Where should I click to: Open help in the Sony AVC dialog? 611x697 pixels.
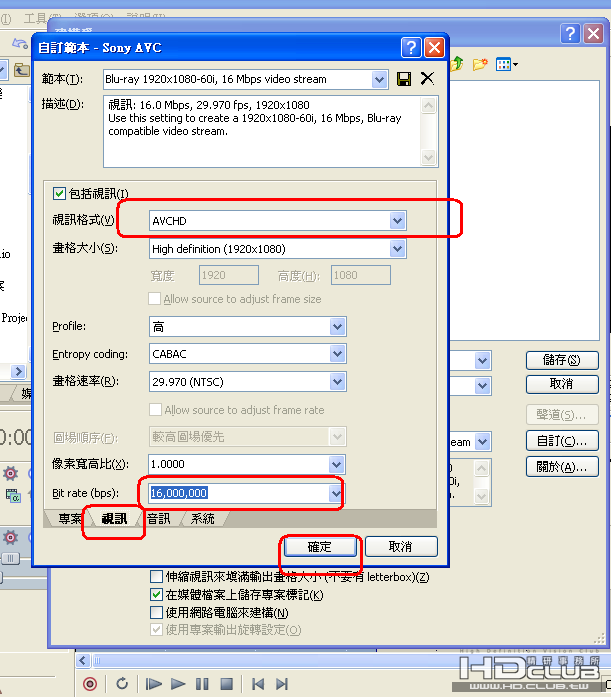411,48
